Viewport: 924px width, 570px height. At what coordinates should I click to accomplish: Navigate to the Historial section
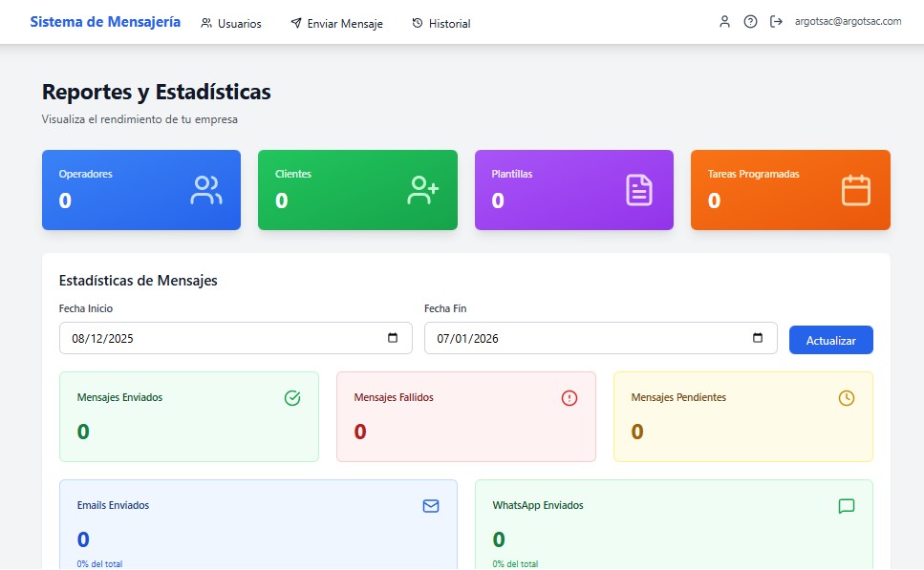(441, 23)
